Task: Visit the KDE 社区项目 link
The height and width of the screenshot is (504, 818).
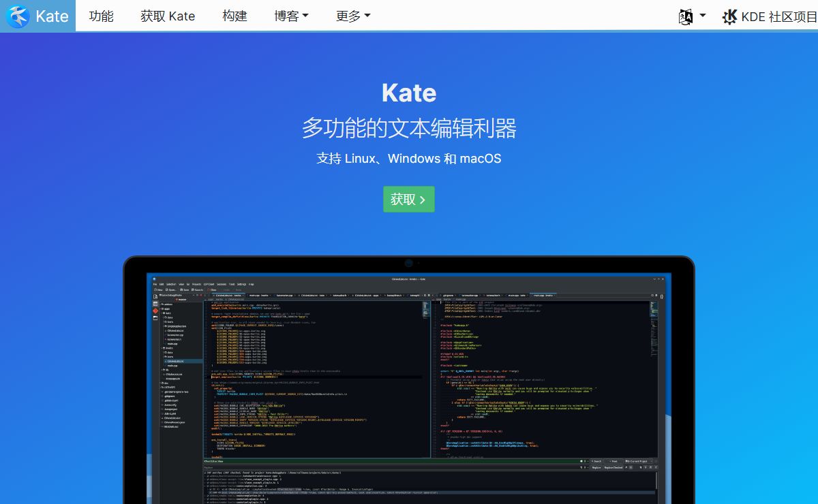Action: (x=770, y=16)
